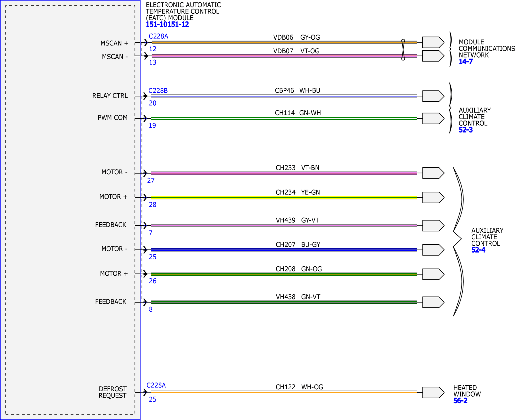Image resolution: width=515 pixels, height=420 pixels.
Task: Select wire label CH234 YE-GN
Action: pos(298,192)
